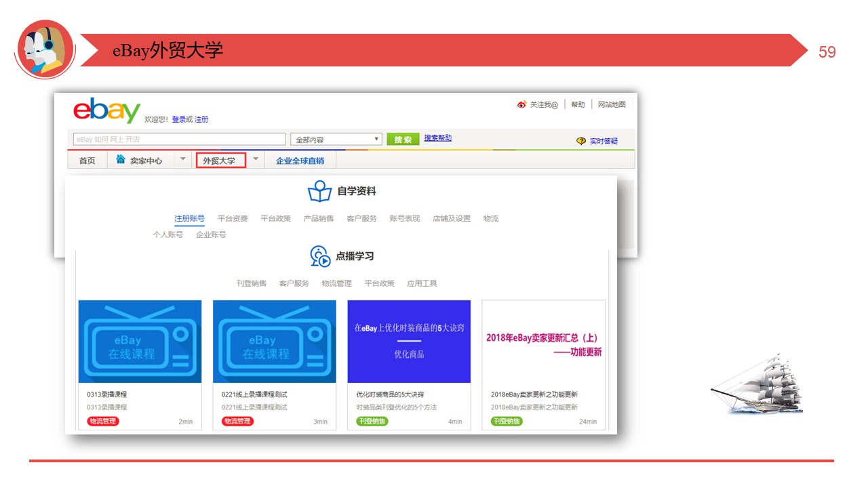Click the 优化时装商品的5大诀窍 title text

point(391,394)
